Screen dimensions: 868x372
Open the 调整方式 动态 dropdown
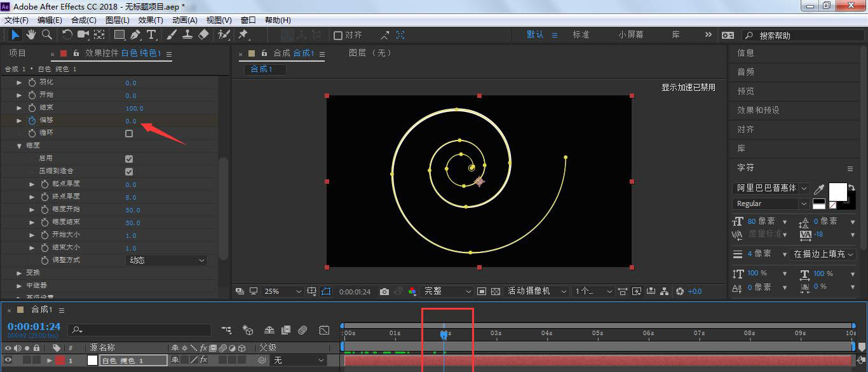[x=166, y=260]
